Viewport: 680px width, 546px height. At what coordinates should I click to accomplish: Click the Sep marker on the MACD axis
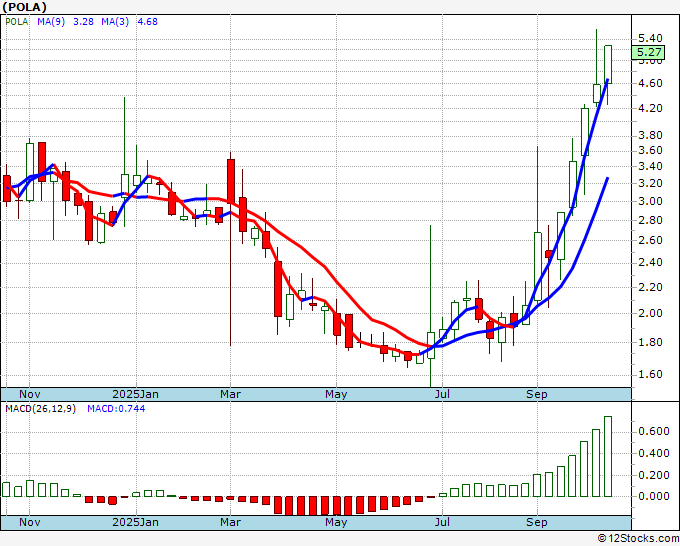coord(537,522)
